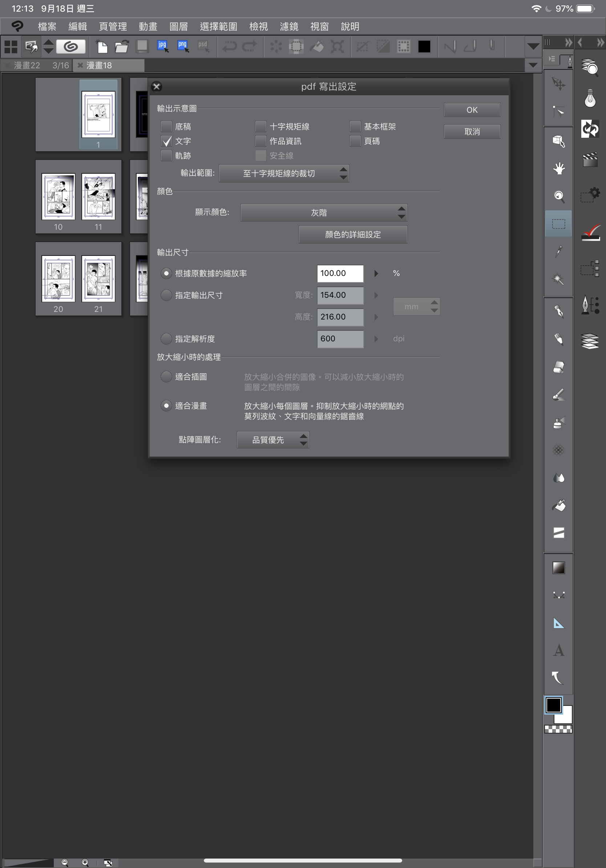
Task: Enable the 底稿 checkbox
Action: tap(166, 126)
